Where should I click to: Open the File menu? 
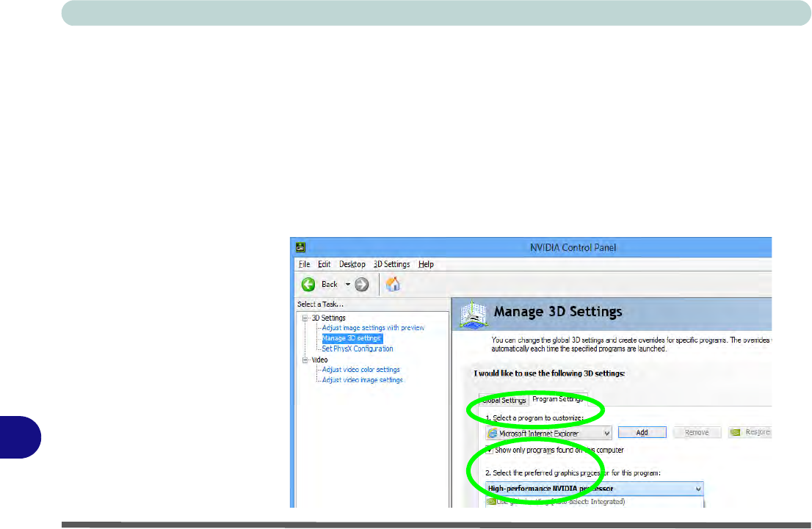coord(304,264)
